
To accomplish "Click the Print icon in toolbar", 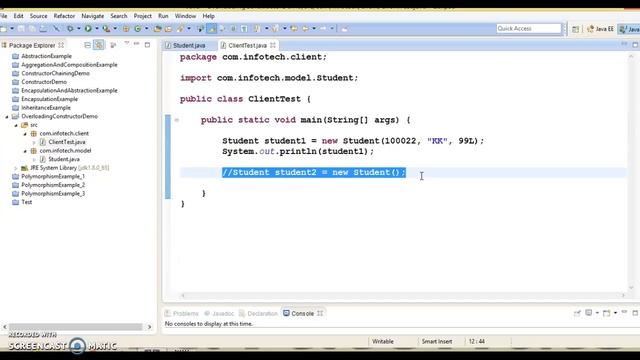I will tap(43, 29).
